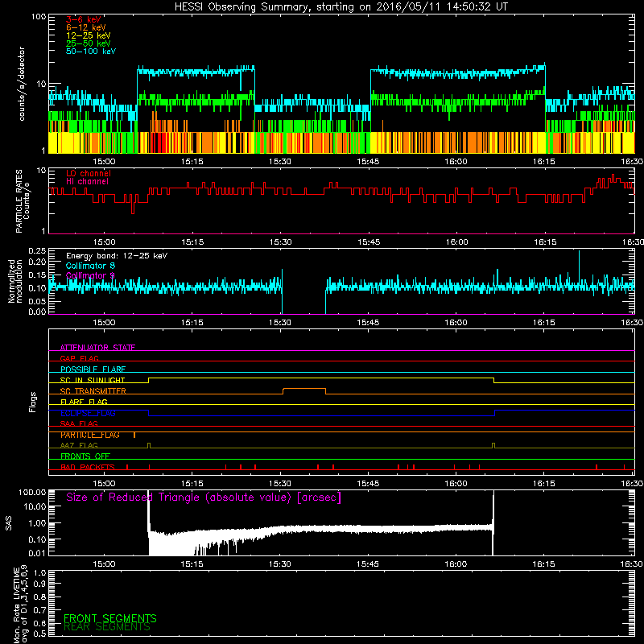The height and width of the screenshot is (644, 644).
Task: Click the vertical Flags axis label
Action: tap(33, 402)
